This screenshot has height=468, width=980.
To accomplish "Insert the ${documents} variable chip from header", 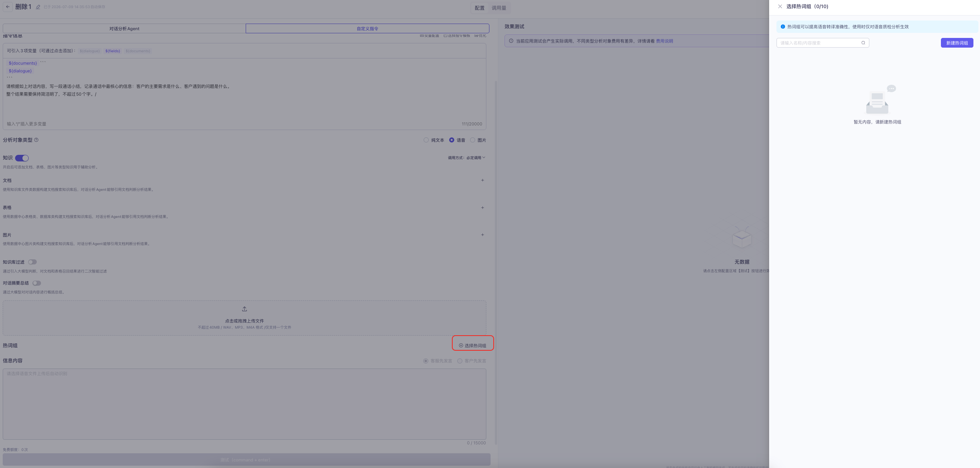I will (x=138, y=51).
